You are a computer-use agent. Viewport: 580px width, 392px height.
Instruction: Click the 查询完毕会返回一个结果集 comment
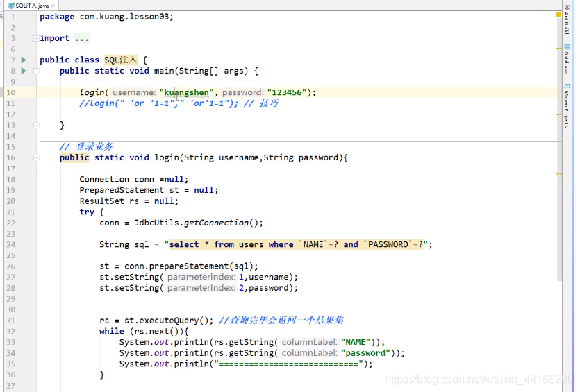[281, 321]
